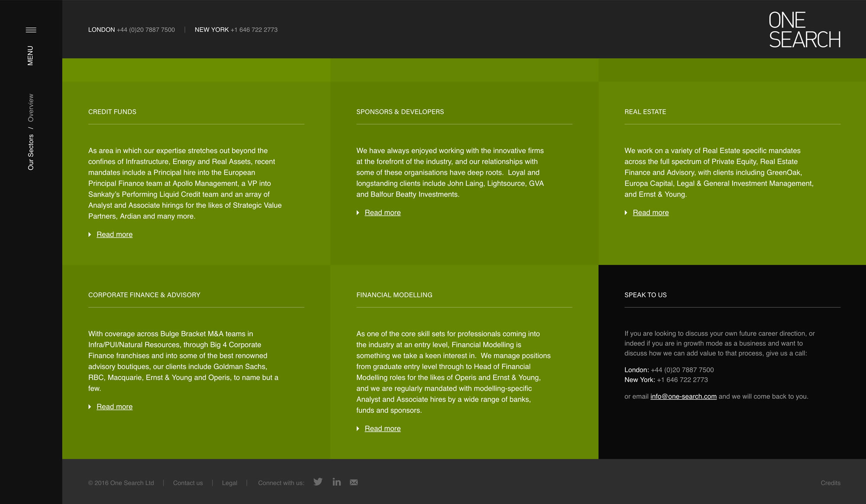Read more about Sponsors & Developers
866x504 pixels.
[382, 213]
